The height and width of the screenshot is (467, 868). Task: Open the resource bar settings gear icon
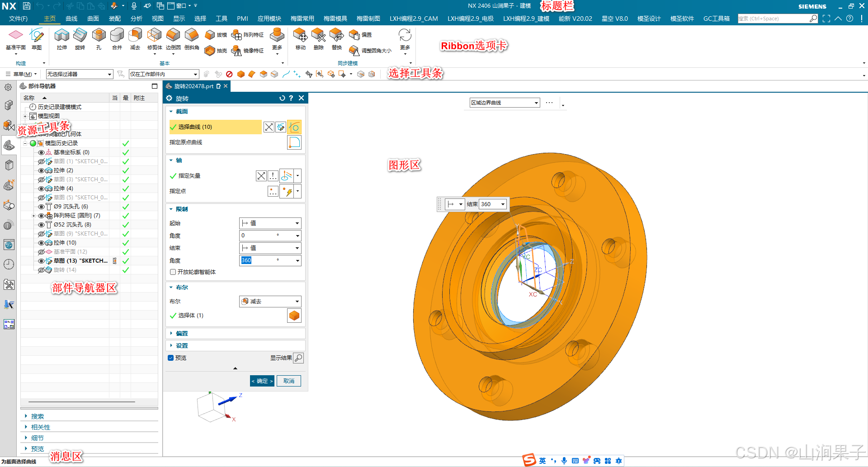point(8,87)
